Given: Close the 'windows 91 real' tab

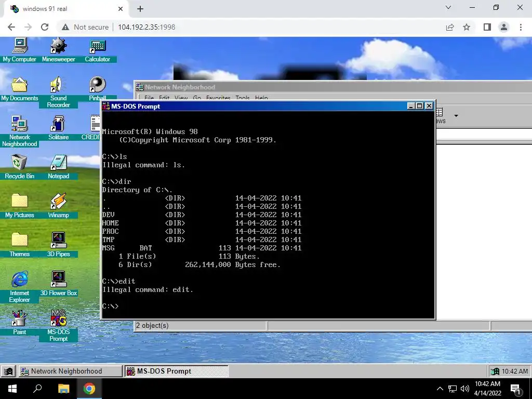Looking at the screenshot, I should 121,9.
